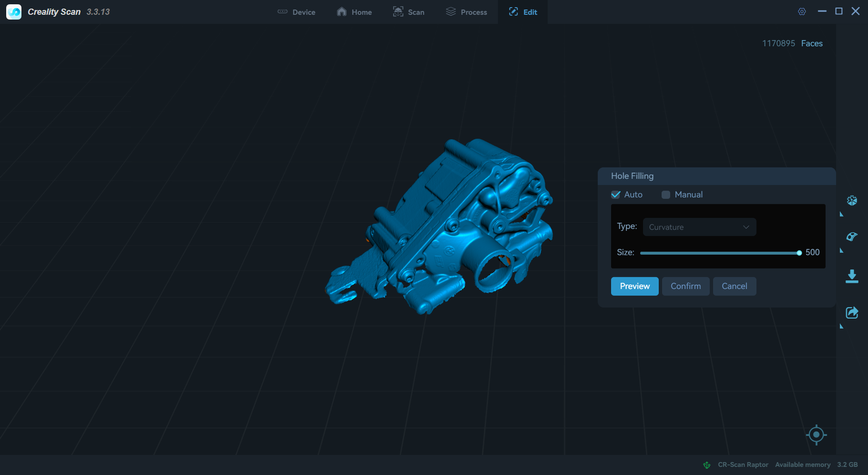The height and width of the screenshot is (475, 868).
Task: Enable the Auto hole filling checkbox
Action: [616, 195]
